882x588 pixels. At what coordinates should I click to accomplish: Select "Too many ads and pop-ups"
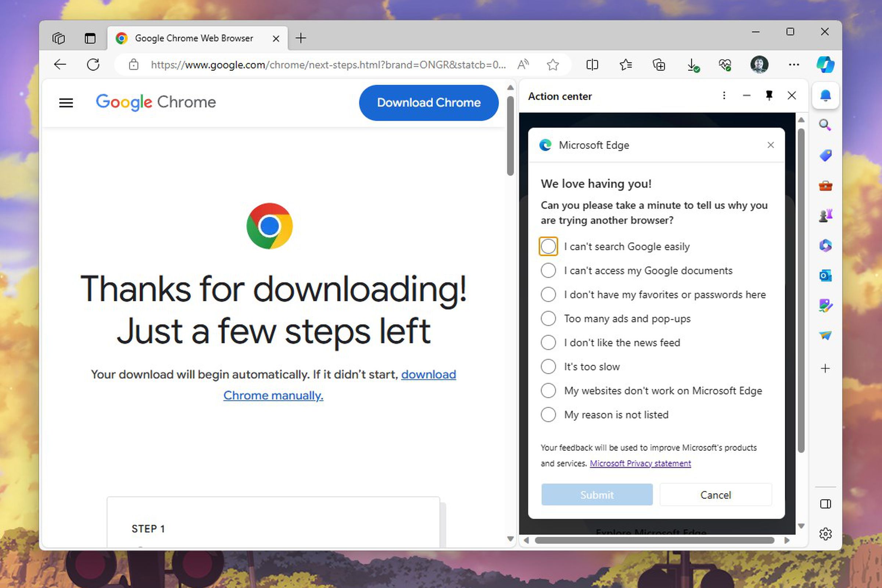pos(548,318)
